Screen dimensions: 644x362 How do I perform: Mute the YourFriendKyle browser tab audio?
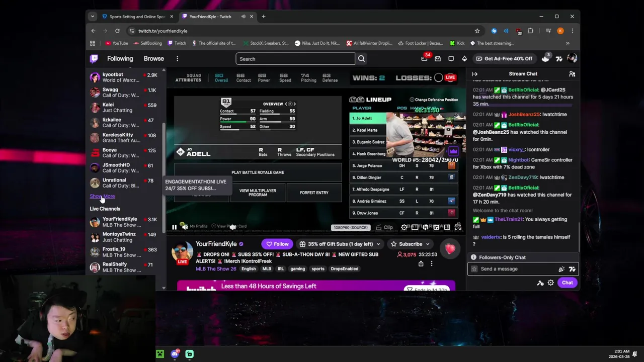point(243,17)
